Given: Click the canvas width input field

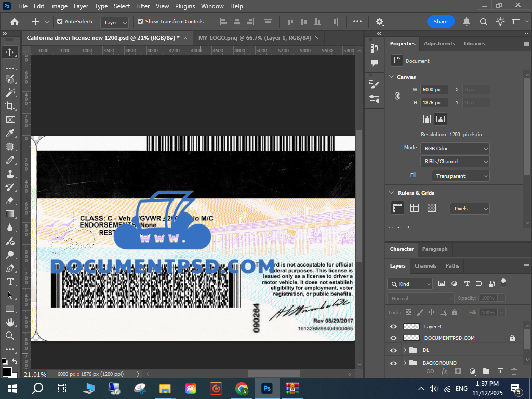Looking at the screenshot, I should [434, 90].
